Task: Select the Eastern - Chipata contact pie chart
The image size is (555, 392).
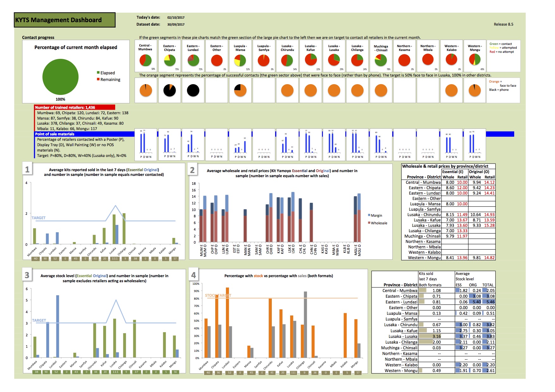Action: coord(170,60)
